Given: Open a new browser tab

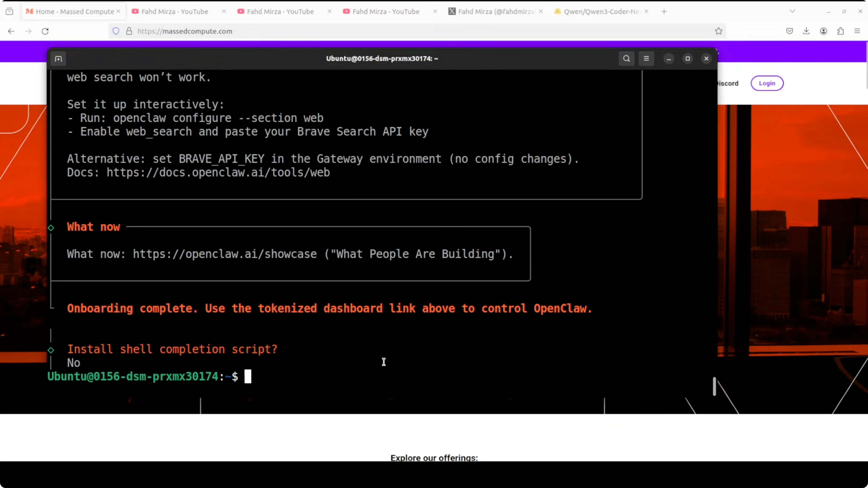Looking at the screenshot, I should point(664,12).
